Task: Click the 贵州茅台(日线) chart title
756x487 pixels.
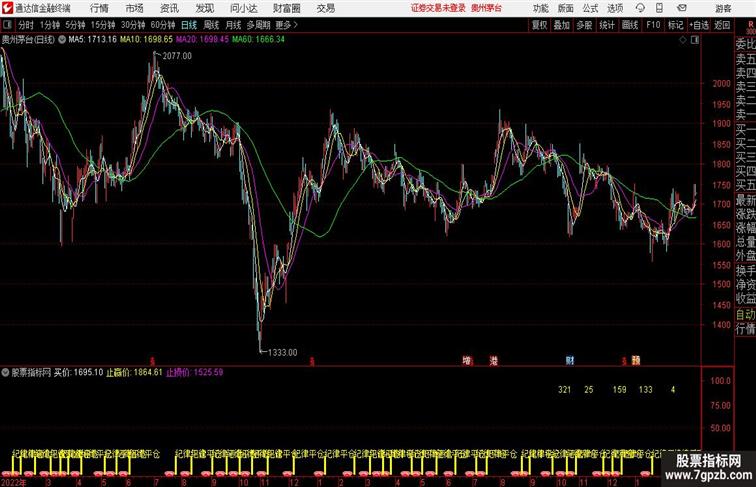Action: click(28, 40)
